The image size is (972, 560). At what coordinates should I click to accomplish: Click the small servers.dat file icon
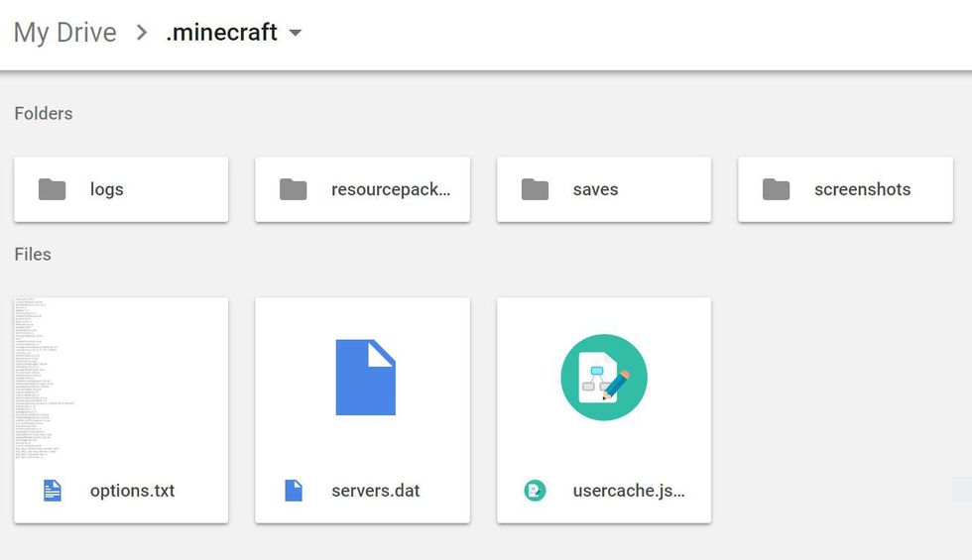293,491
